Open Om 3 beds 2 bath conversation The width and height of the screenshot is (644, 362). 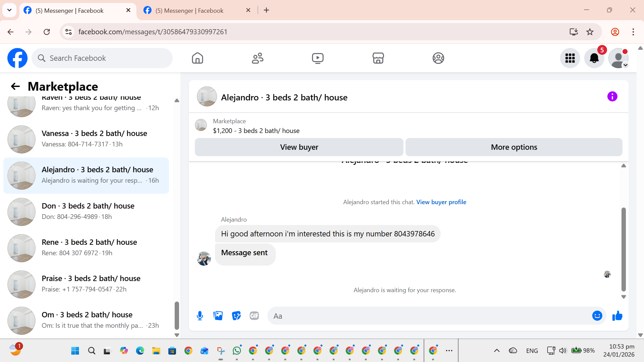(86, 320)
